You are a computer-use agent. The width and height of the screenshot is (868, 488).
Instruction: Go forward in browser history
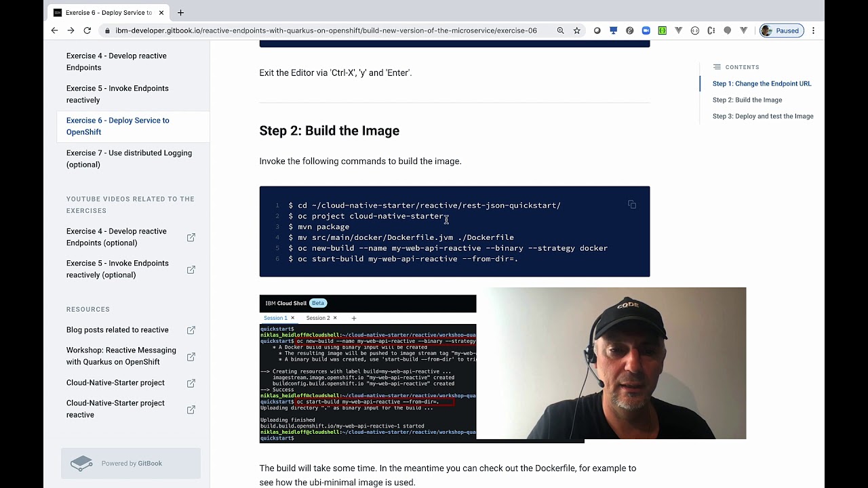click(71, 30)
